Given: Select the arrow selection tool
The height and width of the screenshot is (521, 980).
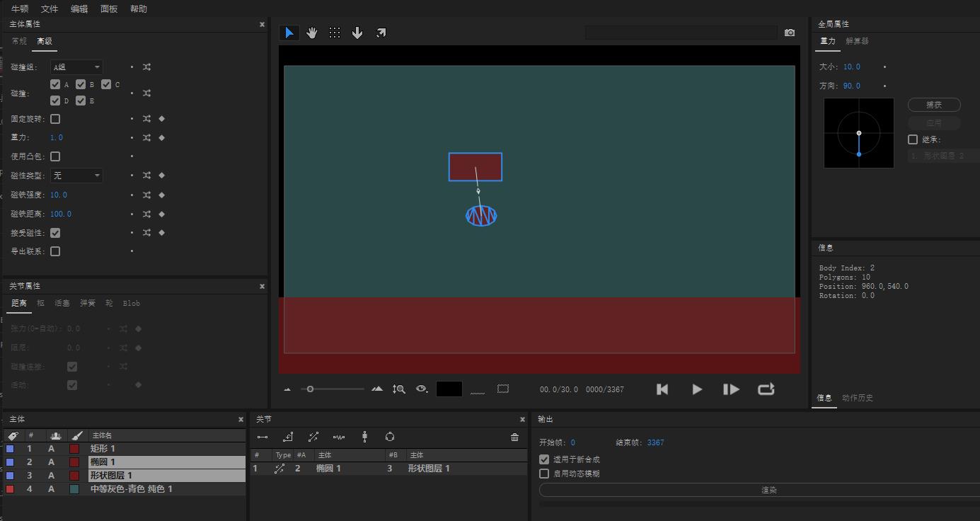Looking at the screenshot, I should (x=289, y=33).
